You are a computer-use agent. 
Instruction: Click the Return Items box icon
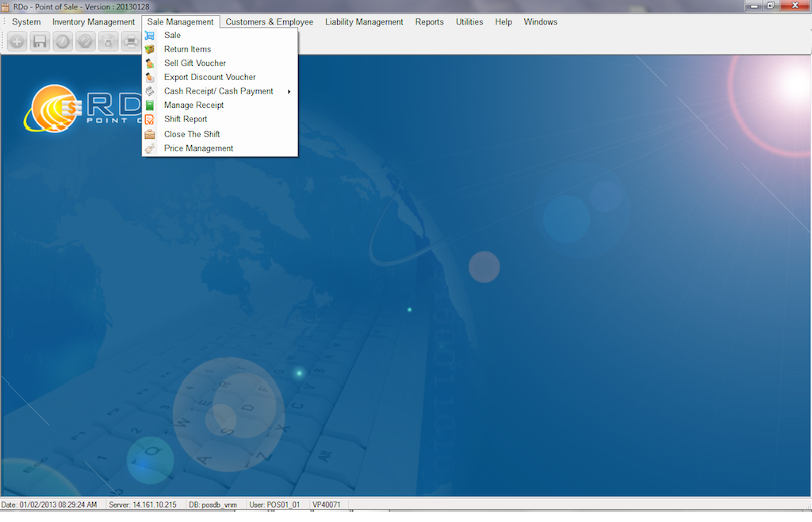coord(149,49)
